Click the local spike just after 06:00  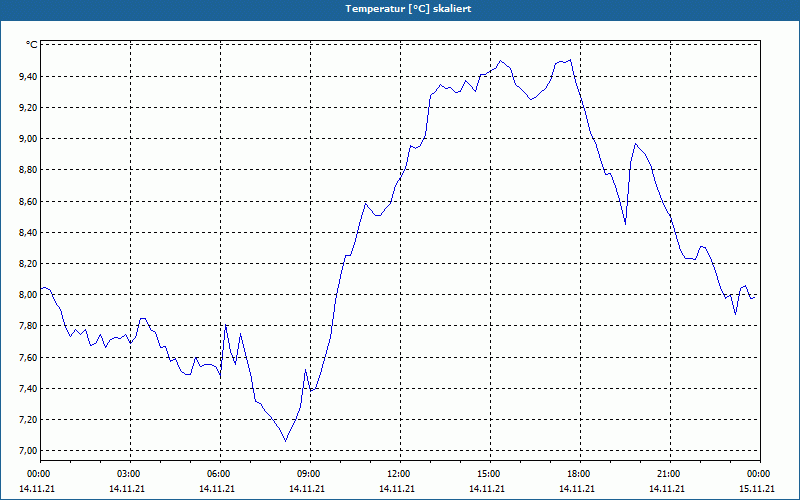click(226, 324)
